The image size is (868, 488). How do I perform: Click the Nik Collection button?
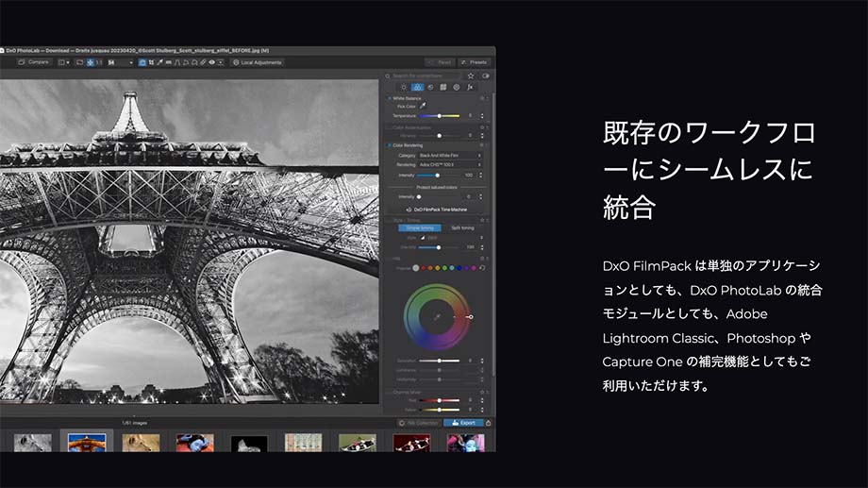click(x=419, y=423)
